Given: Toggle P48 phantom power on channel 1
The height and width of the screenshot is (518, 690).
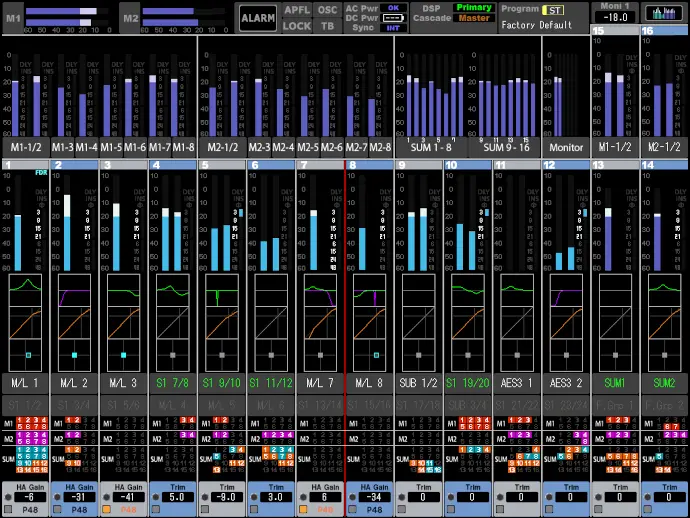Looking at the screenshot, I should (8, 510).
